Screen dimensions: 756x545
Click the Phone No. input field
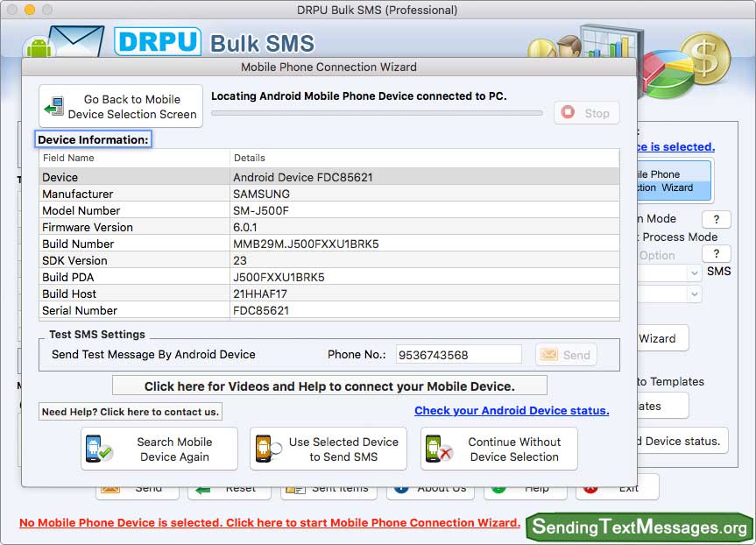click(458, 355)
